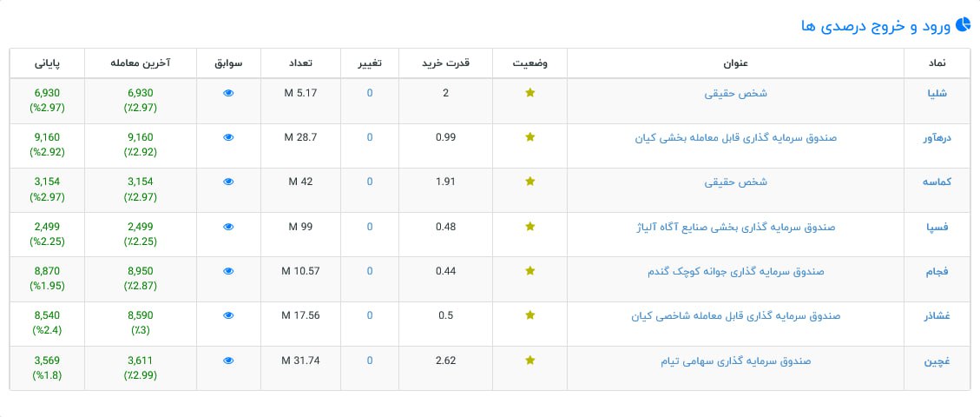Click the star icon in the شلیا row

(x=530, y=93)
